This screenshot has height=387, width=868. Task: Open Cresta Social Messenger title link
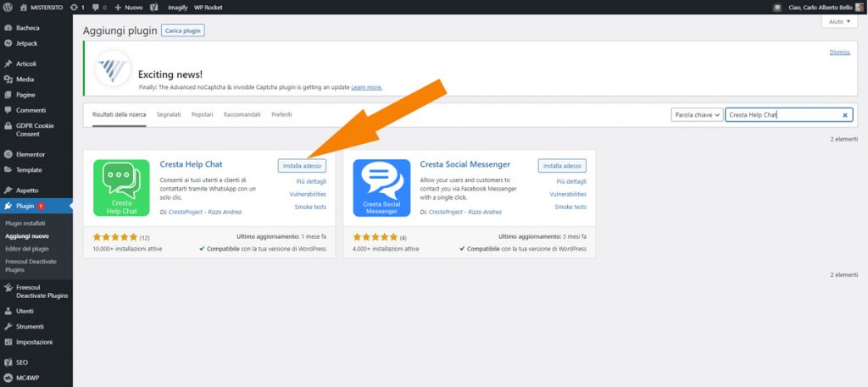[465, 164]
